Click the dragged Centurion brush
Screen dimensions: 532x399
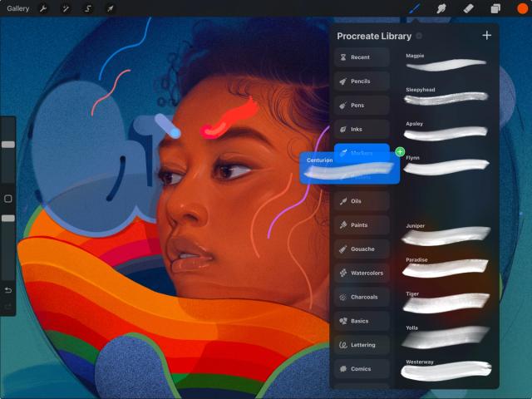click(349, 168)
